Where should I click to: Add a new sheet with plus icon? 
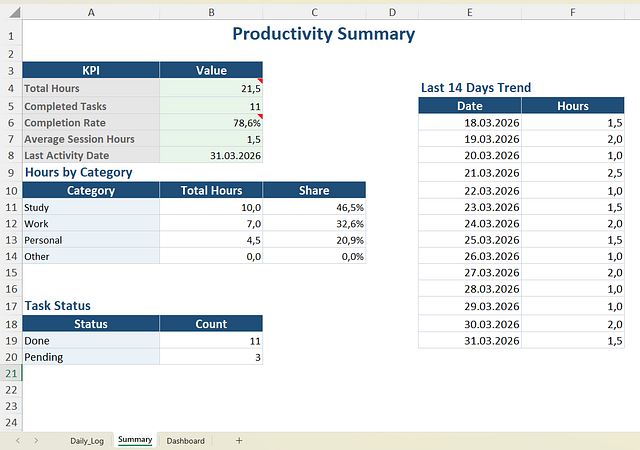[x=239, y=441]
